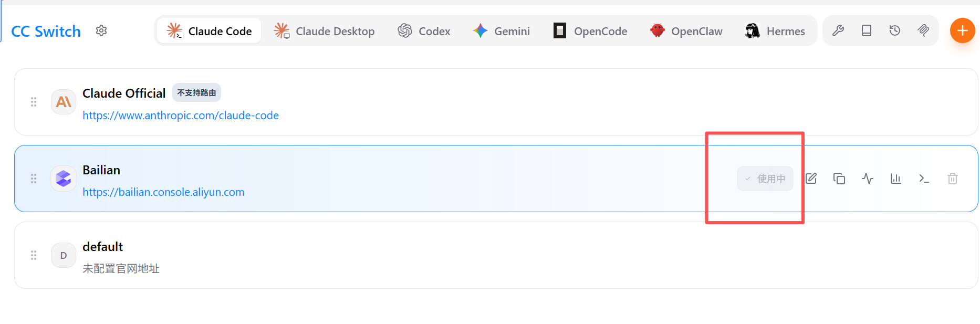The width and height of the screenshot is (980, 324).
Task: Select the default provider name
Action: [102, 247]
